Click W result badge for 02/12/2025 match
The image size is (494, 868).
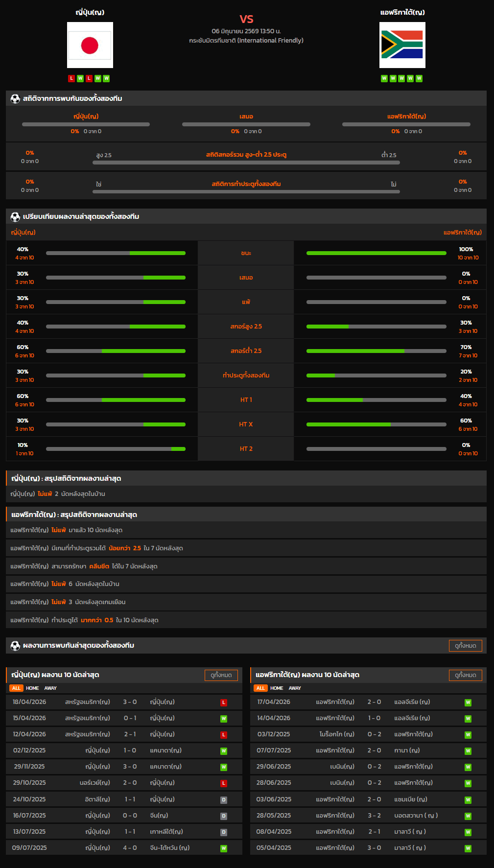click(224, 751)
